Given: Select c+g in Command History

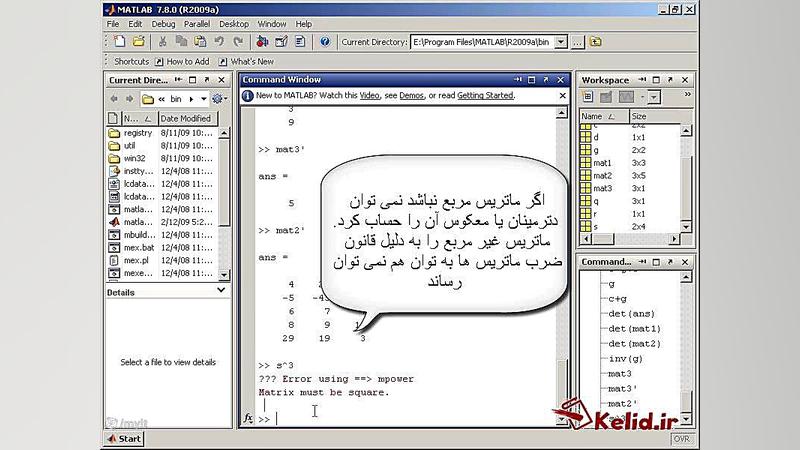Looking at the screenshot, I should click(x=617, y=298).
